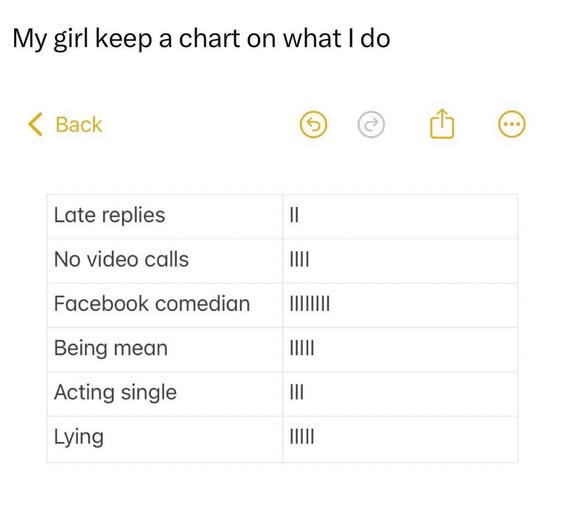The width and height of the screenshot is (565, 507).
Task: Place cursor in Late replies tally cell
Action: (x=400, y=216)
